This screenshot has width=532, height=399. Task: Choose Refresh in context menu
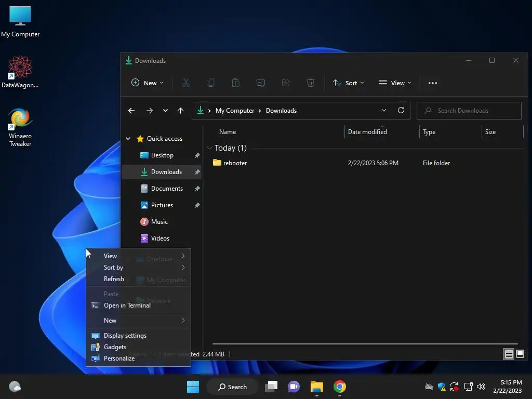coord(138,279)
